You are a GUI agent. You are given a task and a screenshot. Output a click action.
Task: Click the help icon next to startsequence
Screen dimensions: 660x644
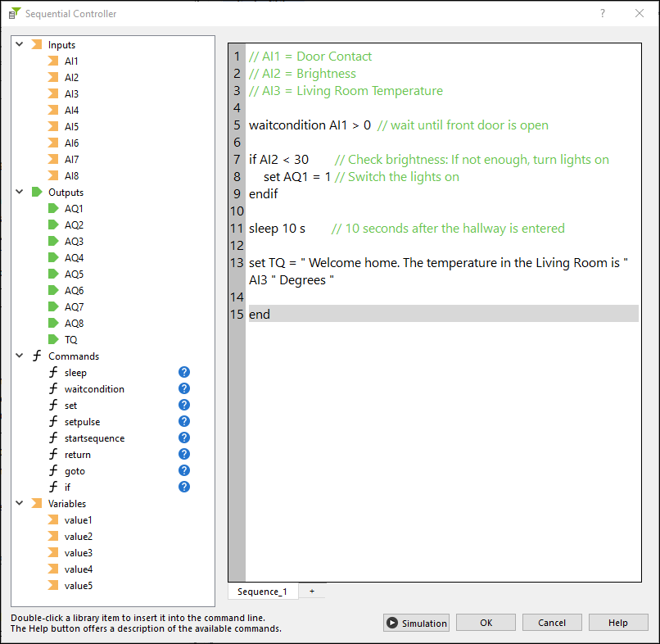(x=184, y=438)
